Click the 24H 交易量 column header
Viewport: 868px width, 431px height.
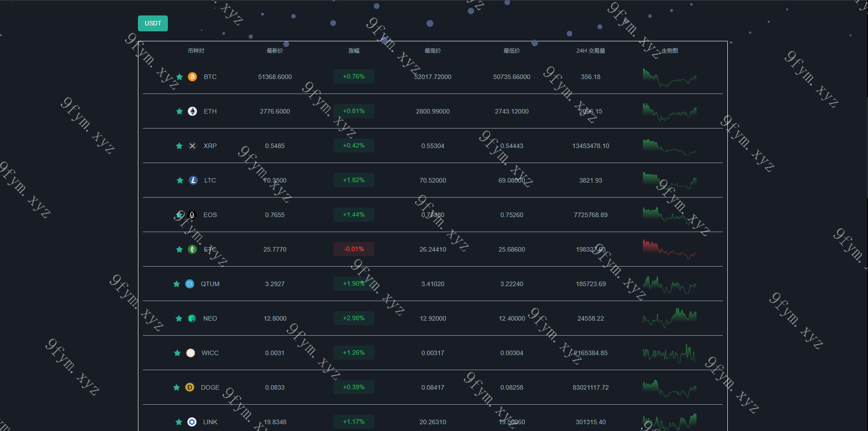tap(591, 51)
